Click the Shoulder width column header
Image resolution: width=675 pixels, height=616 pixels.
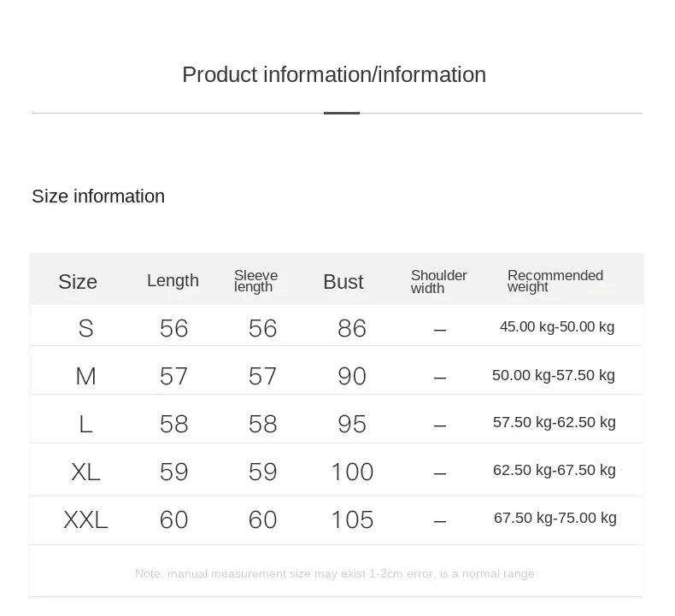pyautogui.click(x=438, y=282)
